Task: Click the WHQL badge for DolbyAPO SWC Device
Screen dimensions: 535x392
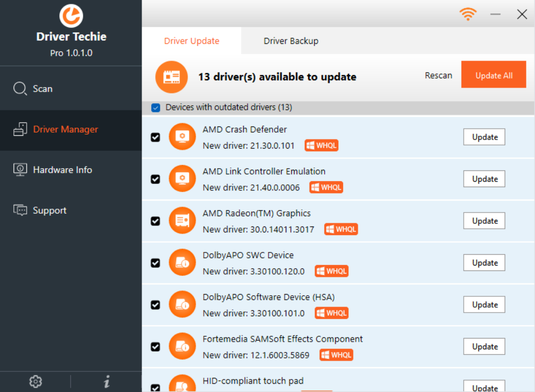Action: point(332,271)
